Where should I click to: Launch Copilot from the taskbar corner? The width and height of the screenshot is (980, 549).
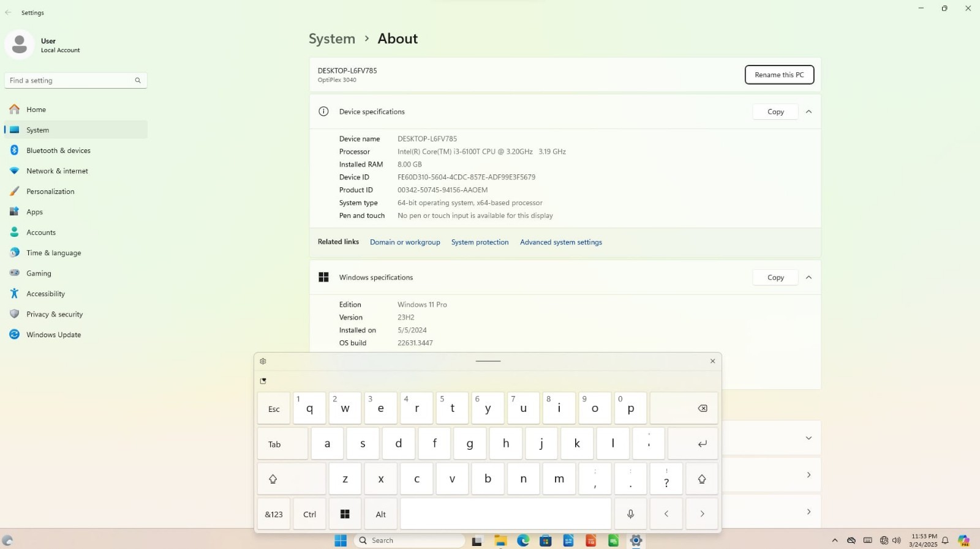964,540
